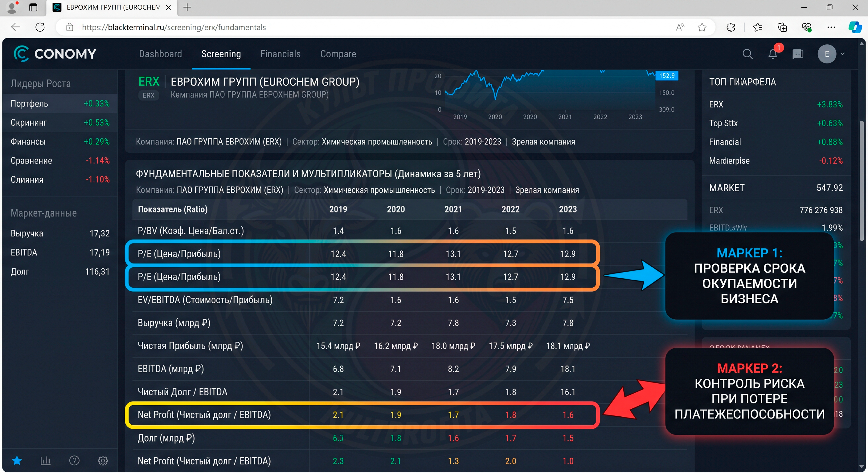
Task: Open the favorites list icon
Action: [x=757, y=27]
